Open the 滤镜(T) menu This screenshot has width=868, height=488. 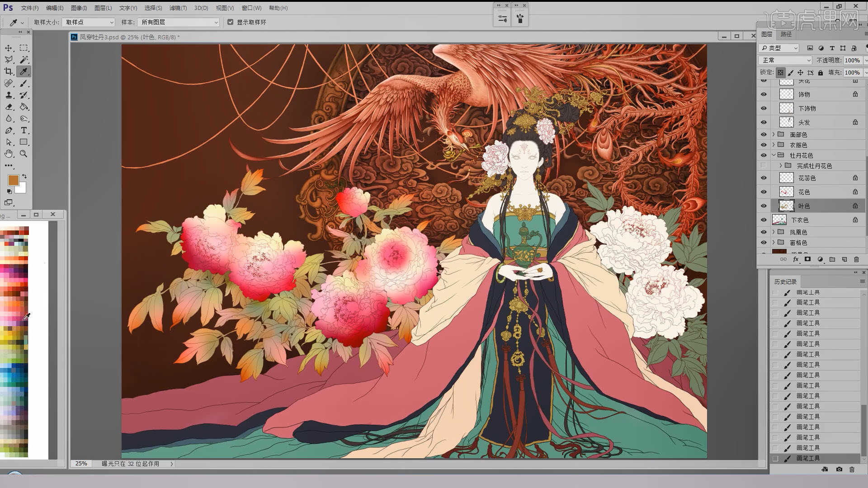coord(178,8)
